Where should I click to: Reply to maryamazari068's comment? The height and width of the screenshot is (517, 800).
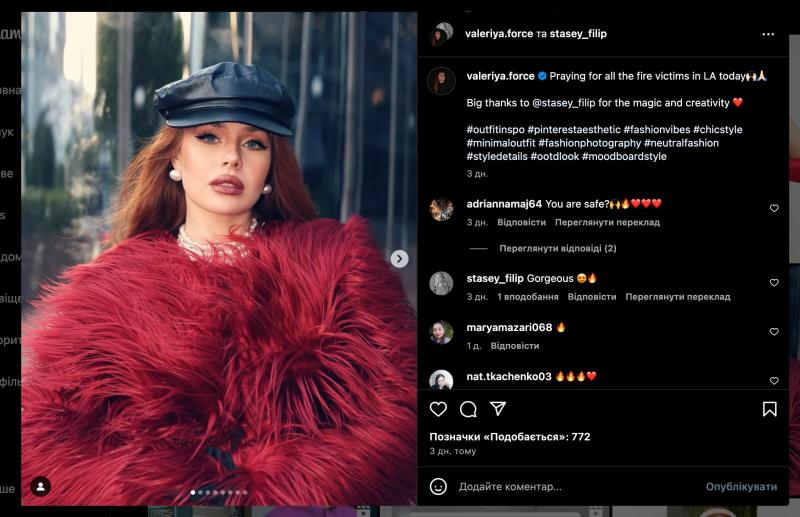click(514, 346)
